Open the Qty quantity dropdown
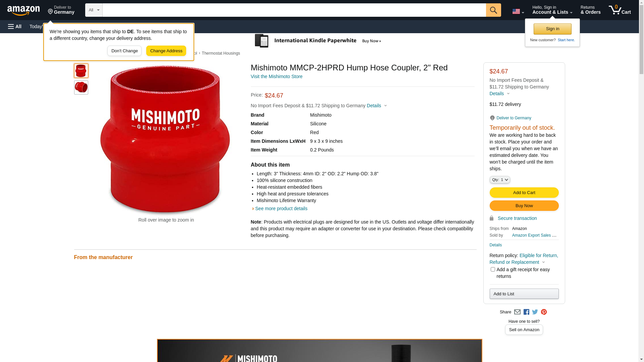 click(500, 180)
